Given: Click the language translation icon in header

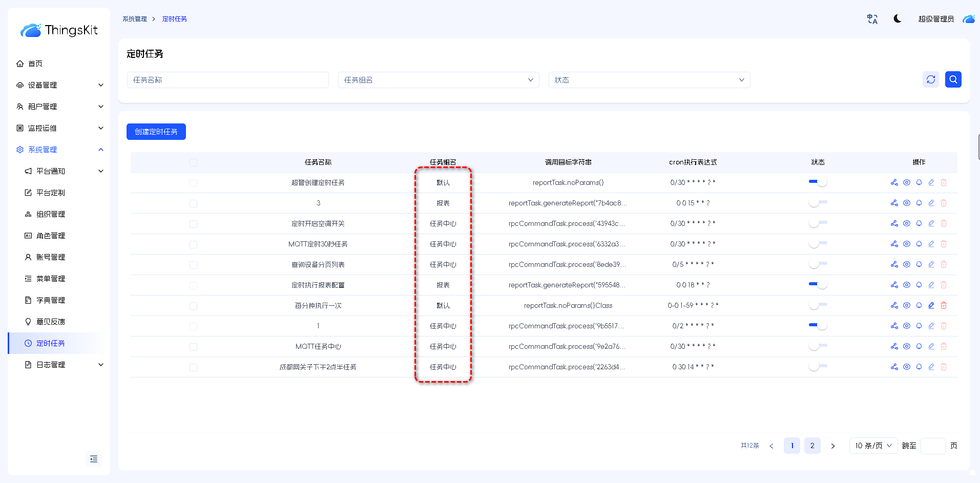Looking at the screenshot, I should [x=872, y=19].
